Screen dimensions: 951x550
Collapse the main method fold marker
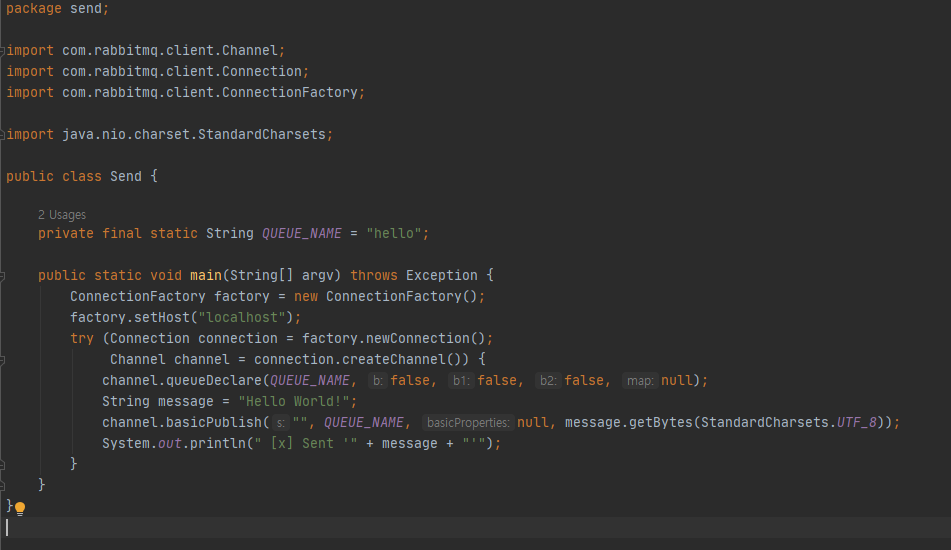pyautogui.click(x=2, y=276)
